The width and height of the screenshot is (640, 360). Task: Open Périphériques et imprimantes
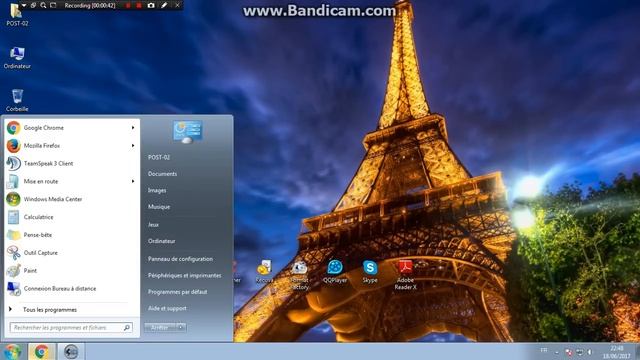[184, 276]
